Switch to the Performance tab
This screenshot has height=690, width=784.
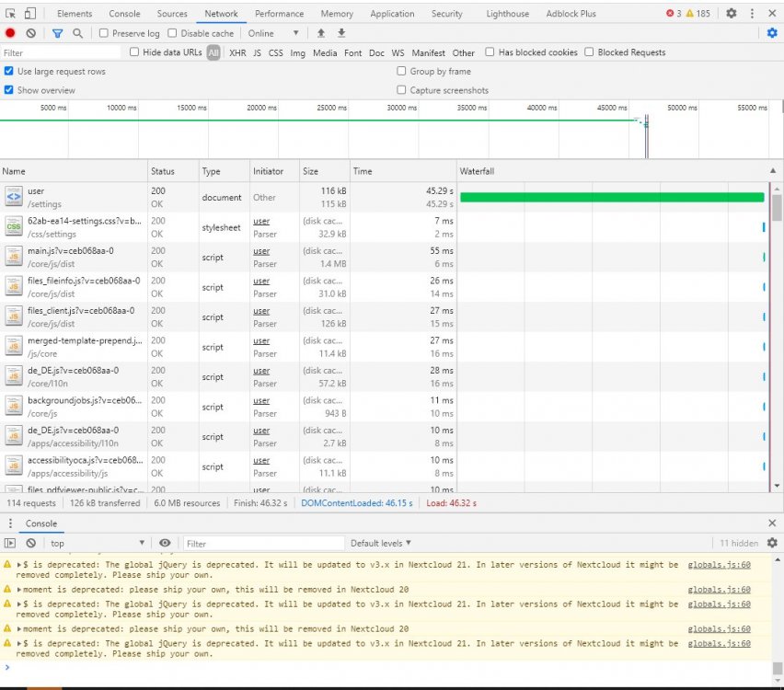(279, 14)
